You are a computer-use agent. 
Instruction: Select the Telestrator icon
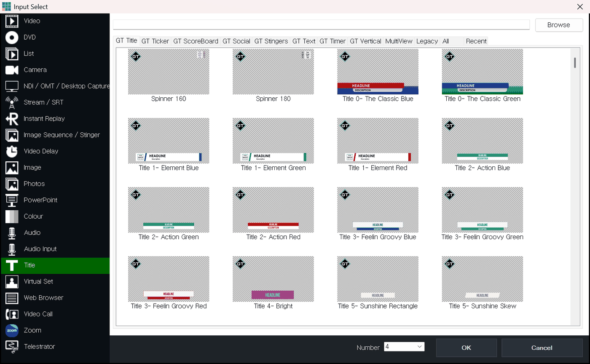coord(12,347)
